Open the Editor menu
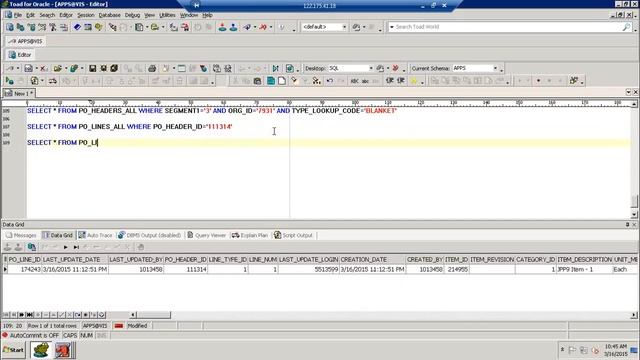The height and width of the screenshot is (360, 640). click(66, 15)
